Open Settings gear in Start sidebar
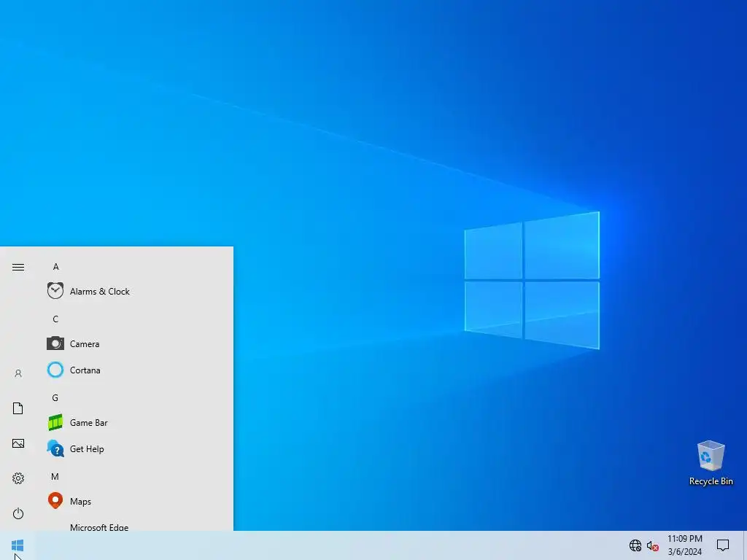Viewport: 747px width, 560px height. [18, 478]
